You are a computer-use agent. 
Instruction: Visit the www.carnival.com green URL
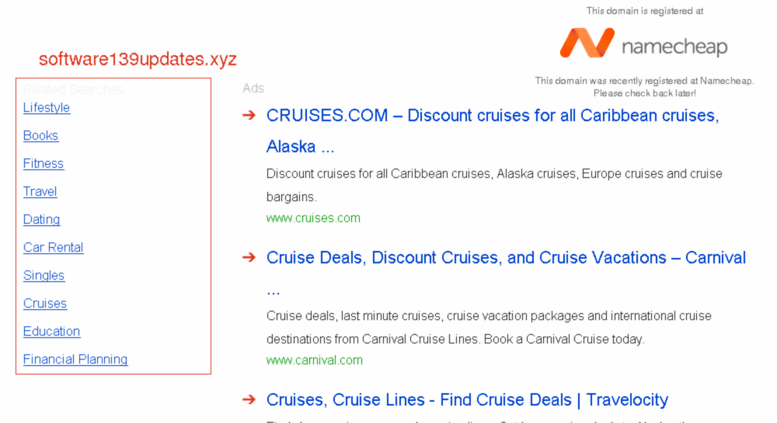(x=314, y=360)
